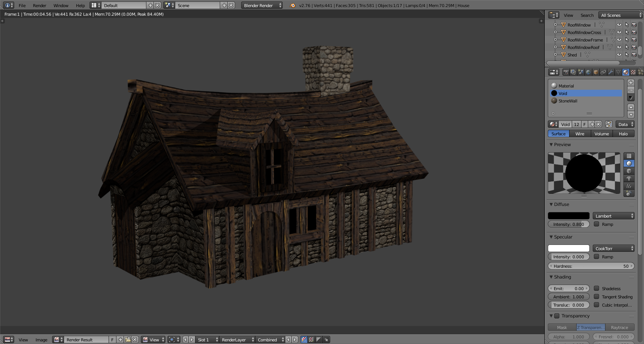Set preview to flat plane shape

[x=629, y=156]
